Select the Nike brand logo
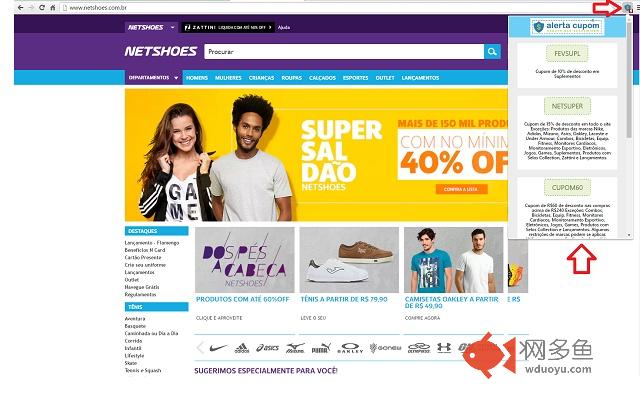This screenshot has height=400, width=640. click(218, 348)
